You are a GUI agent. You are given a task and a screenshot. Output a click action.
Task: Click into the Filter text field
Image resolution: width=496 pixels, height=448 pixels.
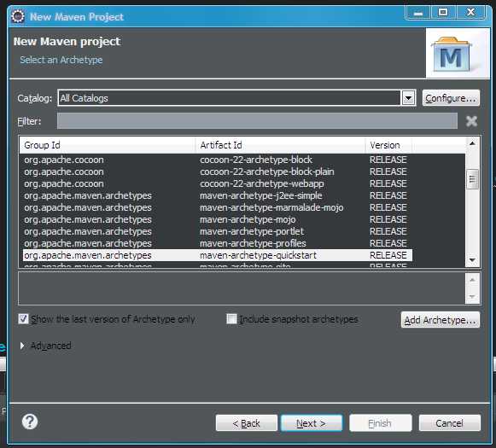[x=257, y=121]
